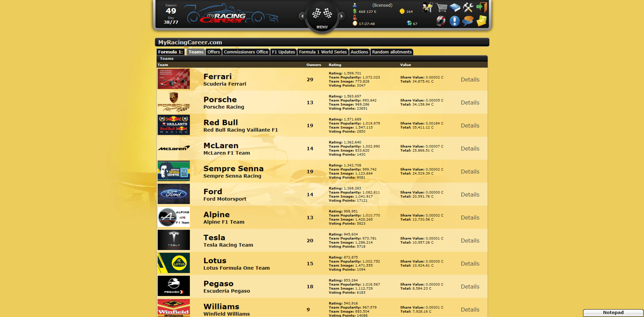The image size is (644, 317).
Task: Click the 'Scuderia Ferrari' team name
Action: [225, 84]
